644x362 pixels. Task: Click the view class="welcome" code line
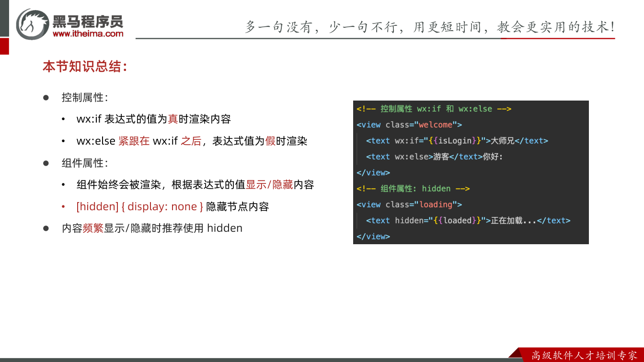tap(409, 124)
